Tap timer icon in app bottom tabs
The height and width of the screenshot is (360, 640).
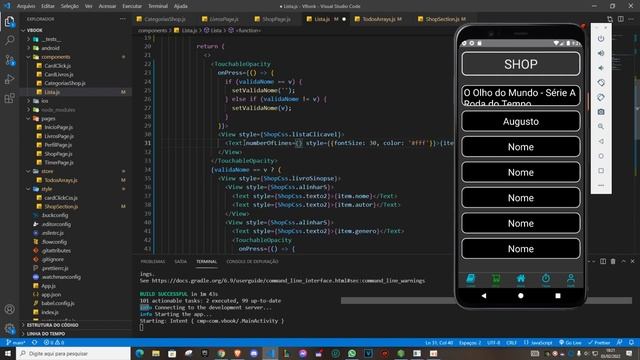click(x=546, y=279)
